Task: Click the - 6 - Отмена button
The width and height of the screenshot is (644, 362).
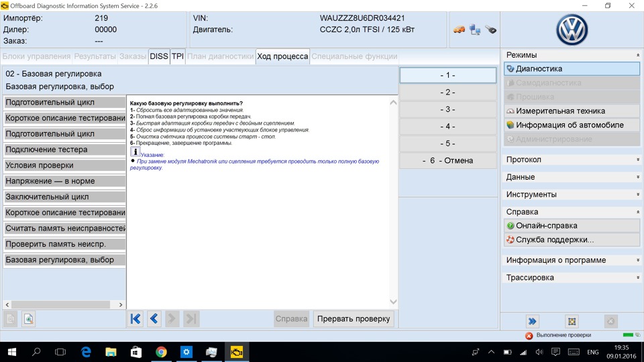Action: [x=447, y=160]
